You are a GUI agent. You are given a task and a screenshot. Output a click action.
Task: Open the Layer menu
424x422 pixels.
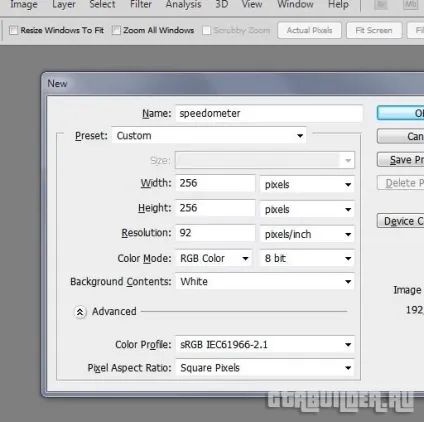coord(64,5)
